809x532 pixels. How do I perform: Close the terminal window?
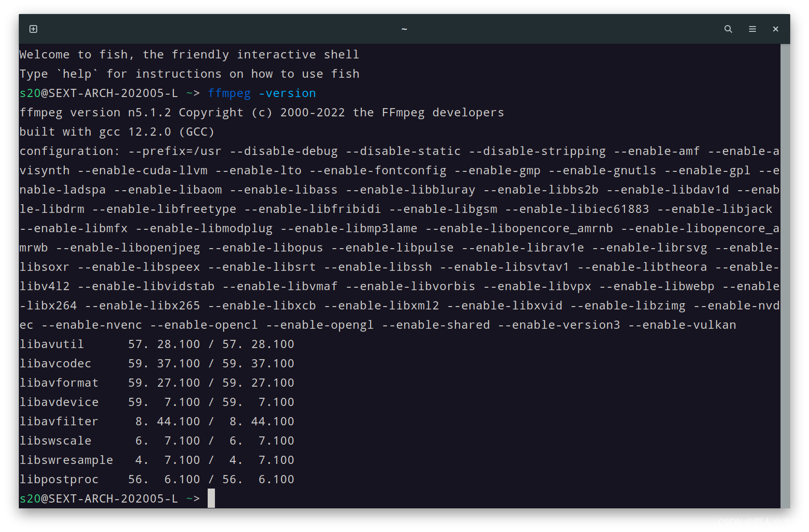click(775, 29)
